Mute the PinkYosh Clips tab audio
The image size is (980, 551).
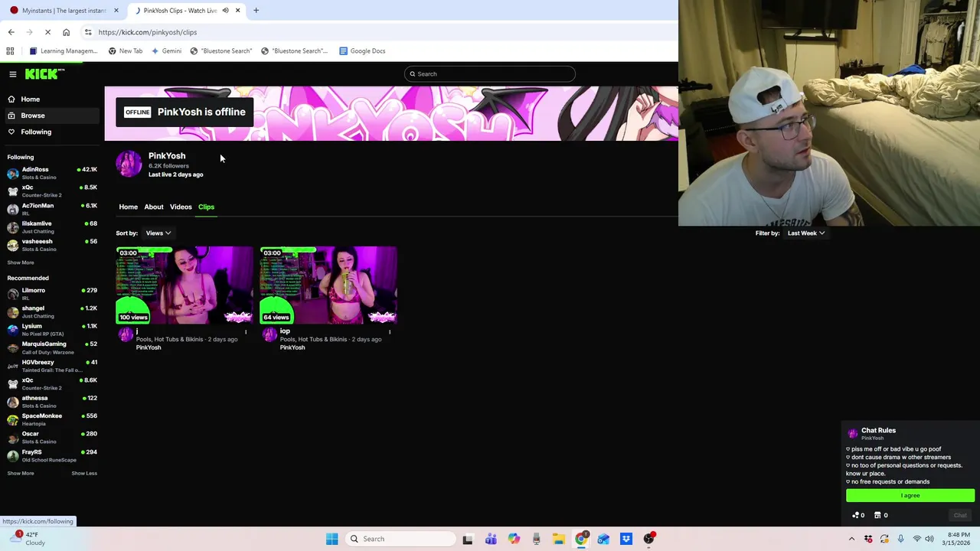coord(225,11)
